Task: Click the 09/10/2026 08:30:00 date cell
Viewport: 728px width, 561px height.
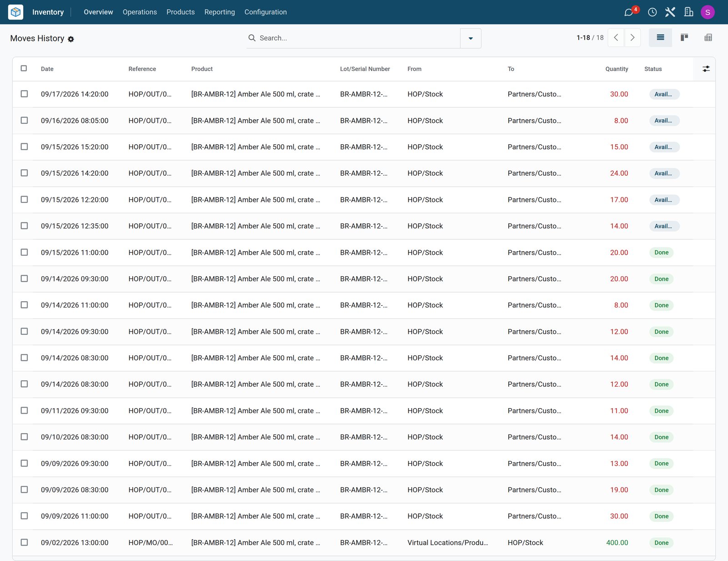Action: [x=75, y=437]
